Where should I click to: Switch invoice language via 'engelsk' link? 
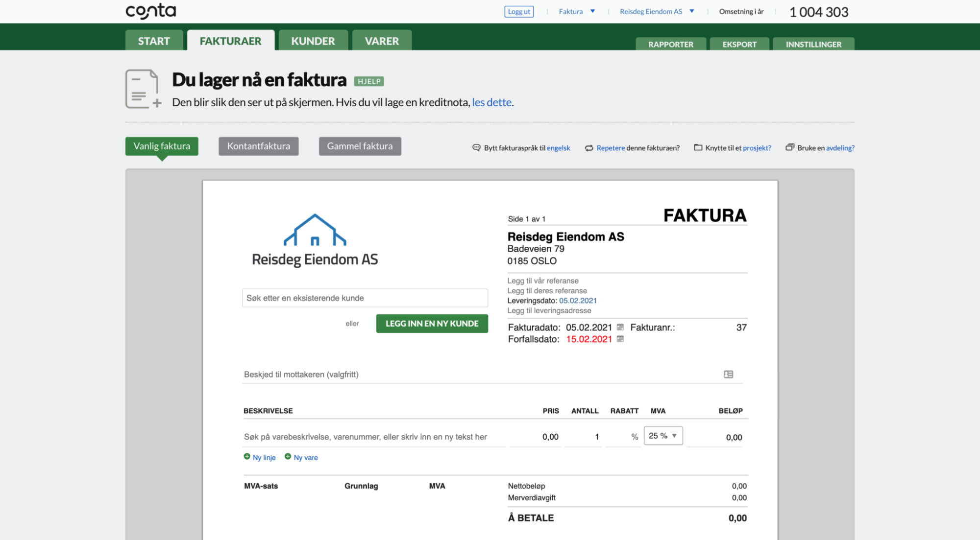click(559, 148)
